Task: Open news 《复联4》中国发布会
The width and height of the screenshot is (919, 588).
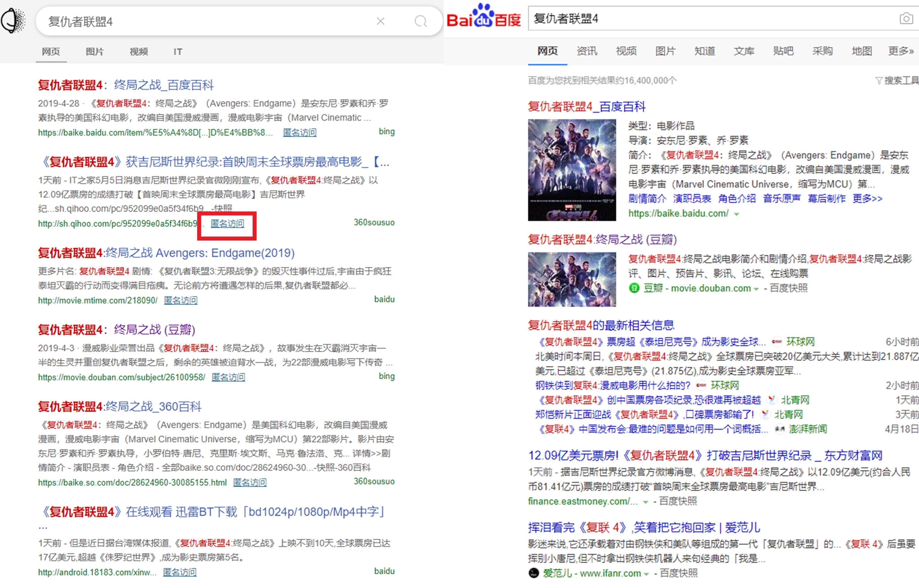Action: coord(652,429)
